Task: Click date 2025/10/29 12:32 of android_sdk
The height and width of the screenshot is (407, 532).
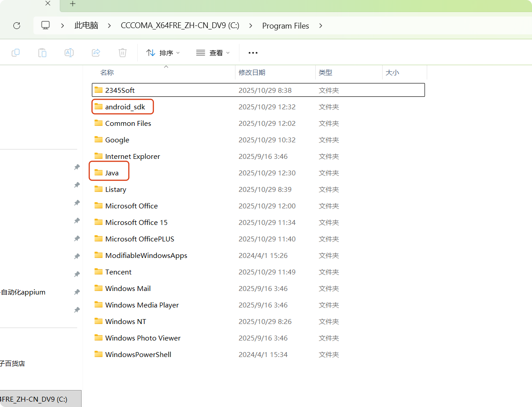Action: (x=267, y=107)
